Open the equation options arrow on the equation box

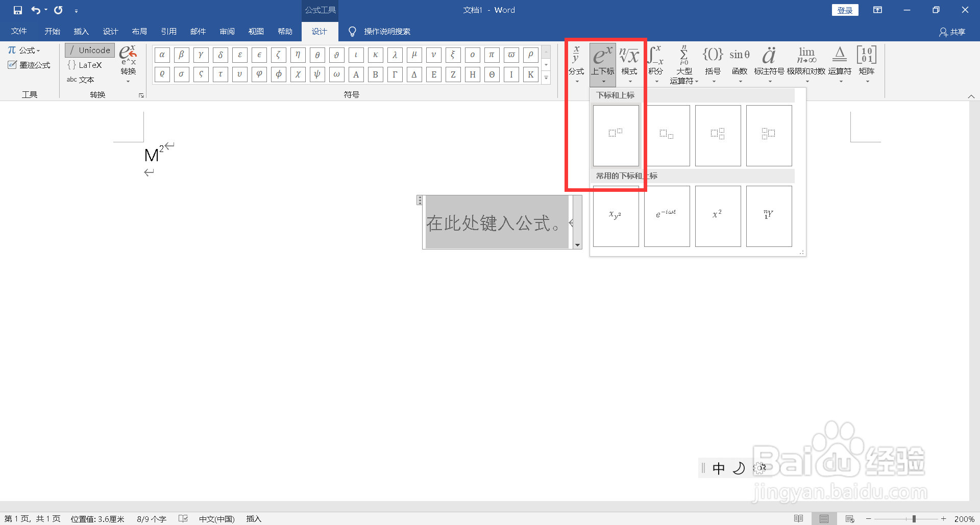(577, 245)
